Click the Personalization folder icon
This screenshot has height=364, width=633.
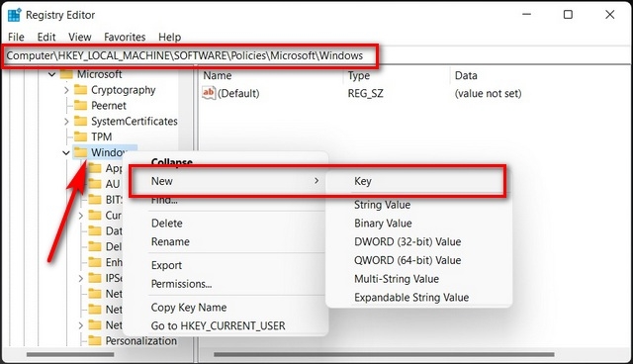click(x=95, y=340)
